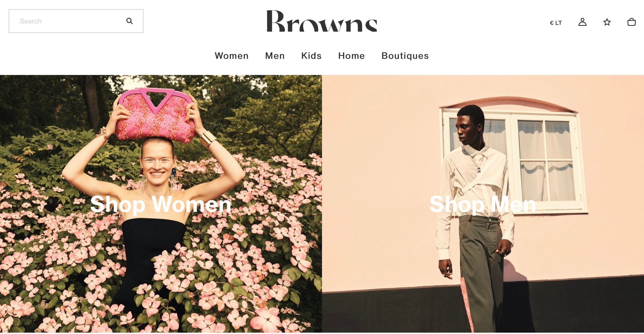Click the woman's face in the banner
Screen dimensions: 644x334
pos(158,165)
